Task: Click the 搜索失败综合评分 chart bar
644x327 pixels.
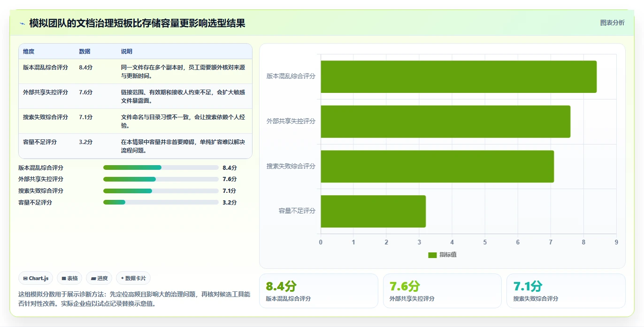Action: 437,167
